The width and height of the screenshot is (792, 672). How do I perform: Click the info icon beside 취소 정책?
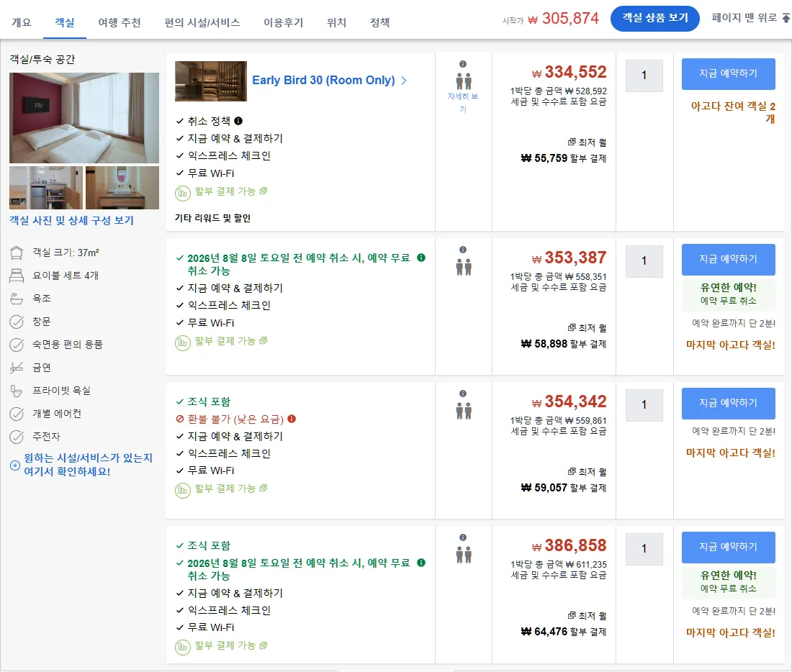tap(238, 121)
